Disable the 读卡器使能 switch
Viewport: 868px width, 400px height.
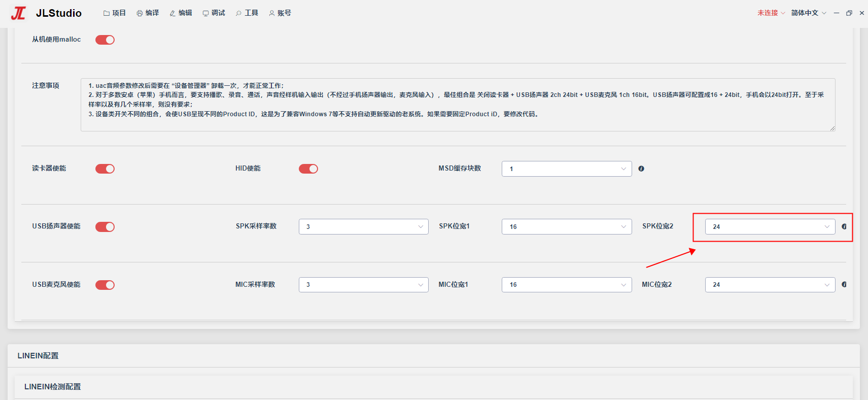[105, 169]
